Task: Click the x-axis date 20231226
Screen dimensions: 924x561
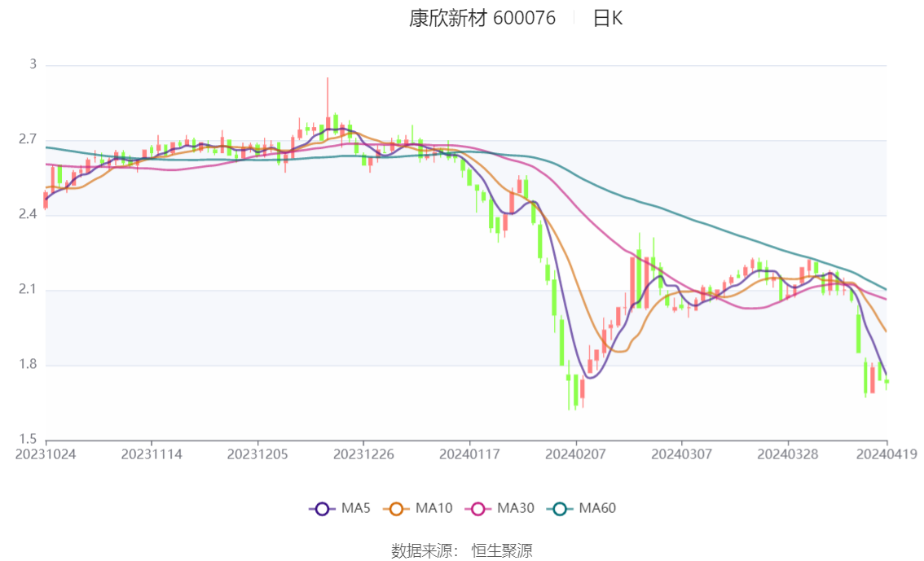Action: pos(363,454)
